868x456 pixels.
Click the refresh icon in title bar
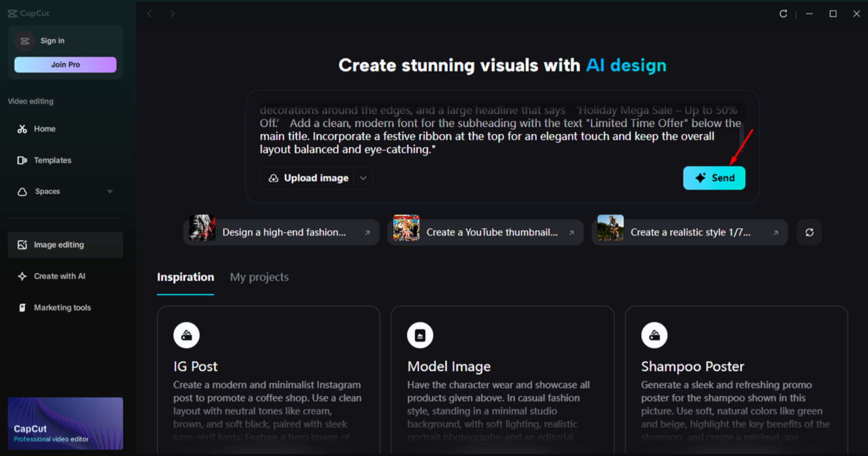pyautogui.click(x=783, y=14)
